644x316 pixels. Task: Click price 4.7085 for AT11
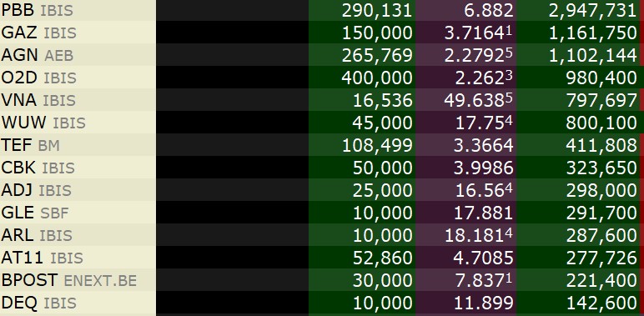tap(483, 258)
